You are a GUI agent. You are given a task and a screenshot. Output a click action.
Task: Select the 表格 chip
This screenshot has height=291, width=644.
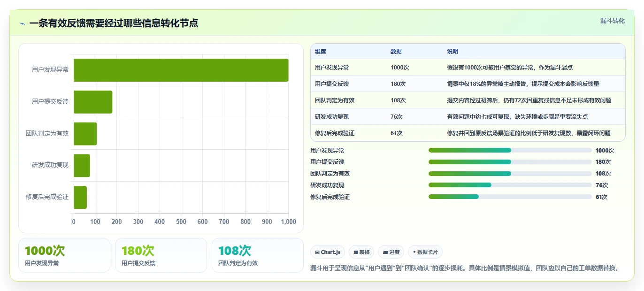pos(361,252)
